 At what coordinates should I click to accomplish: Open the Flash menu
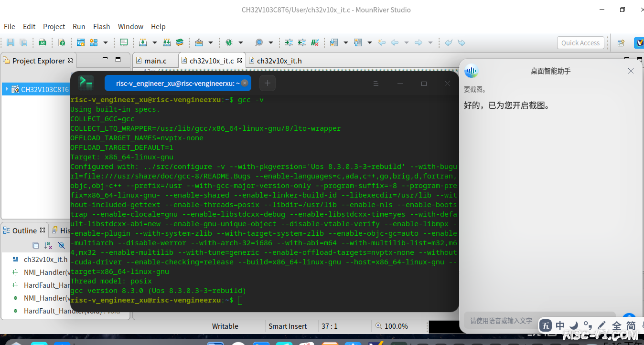point(101,26)
